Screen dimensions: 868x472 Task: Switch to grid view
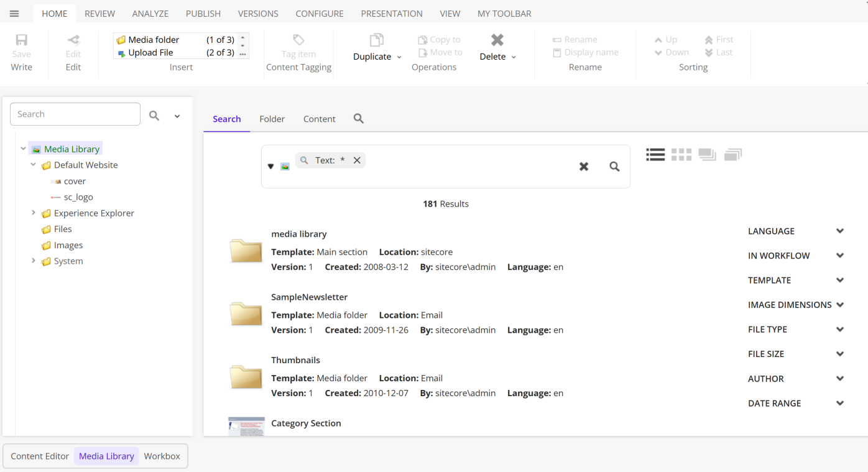coord(681,155)
